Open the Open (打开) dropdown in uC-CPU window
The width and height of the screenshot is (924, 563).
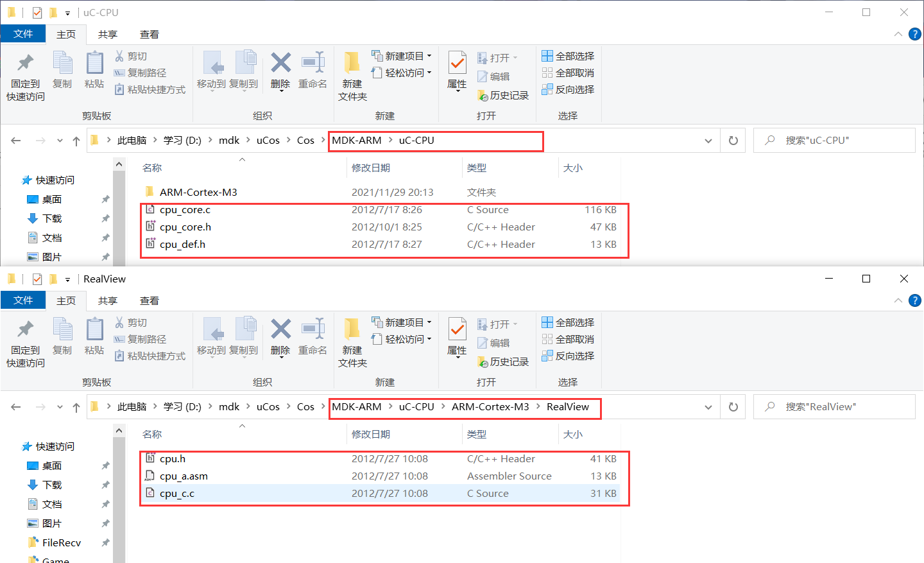[498, 58]
